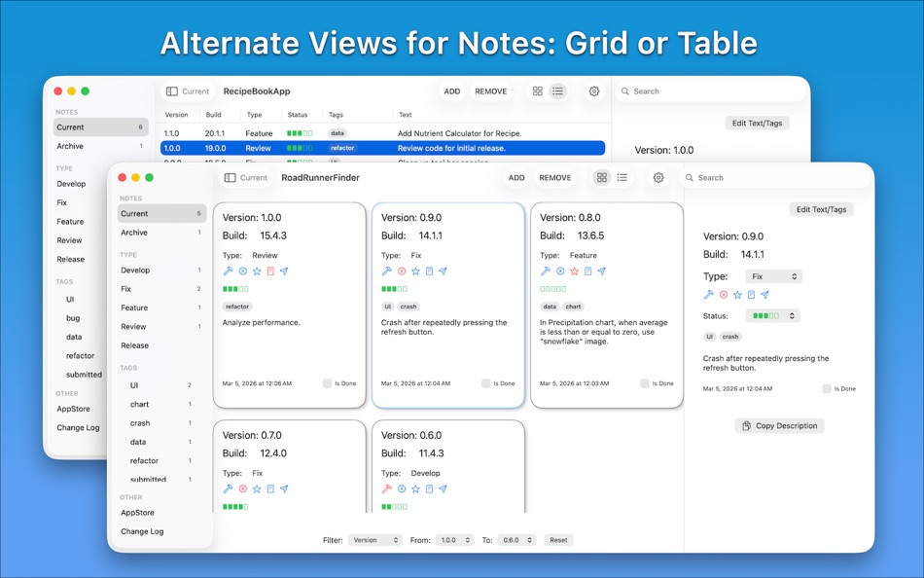Check Is Done on the Version 0.8.0 card

click(x=647, y=383)
